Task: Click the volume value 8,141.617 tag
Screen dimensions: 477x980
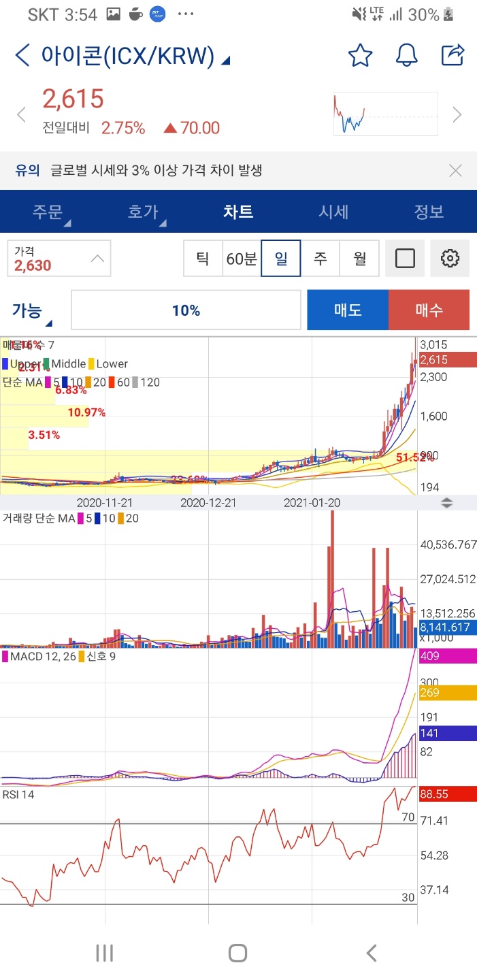Action: point(446,627)
